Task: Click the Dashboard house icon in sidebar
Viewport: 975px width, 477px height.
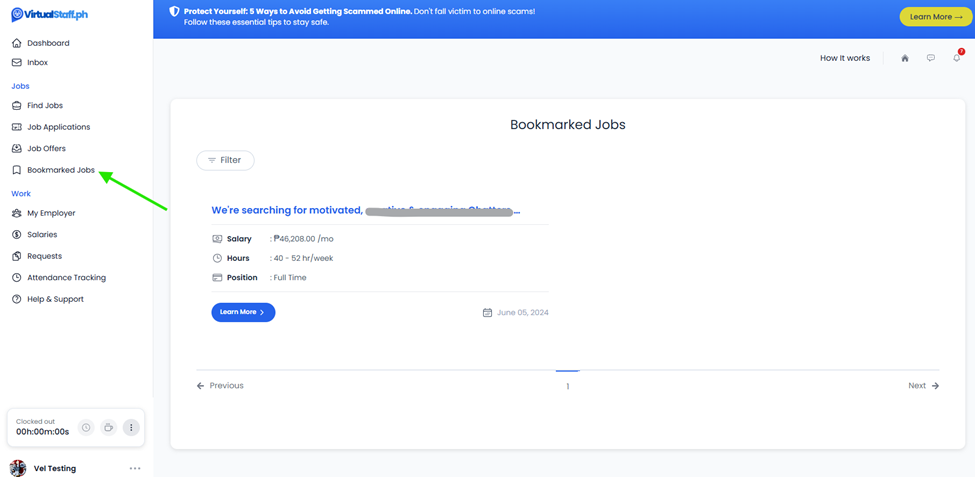Action: [17, 43]
